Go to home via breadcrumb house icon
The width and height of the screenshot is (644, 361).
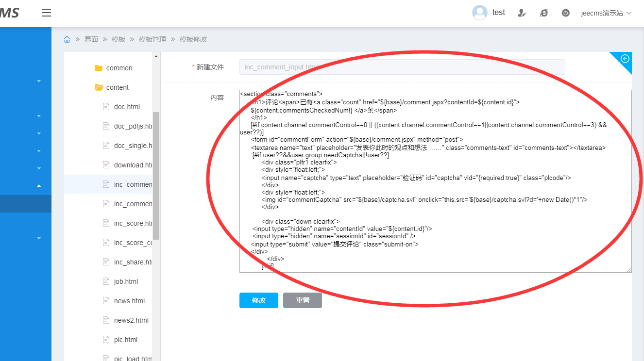pos(67,39)
